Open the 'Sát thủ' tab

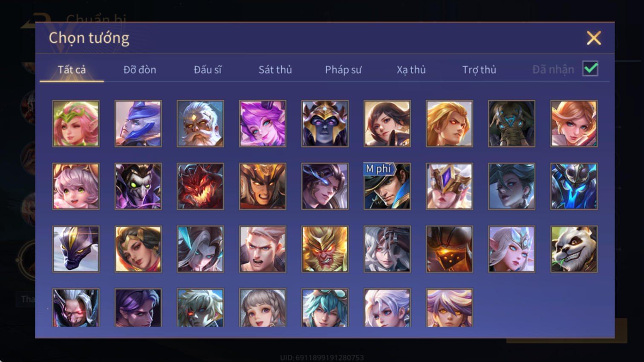point(275,70)
